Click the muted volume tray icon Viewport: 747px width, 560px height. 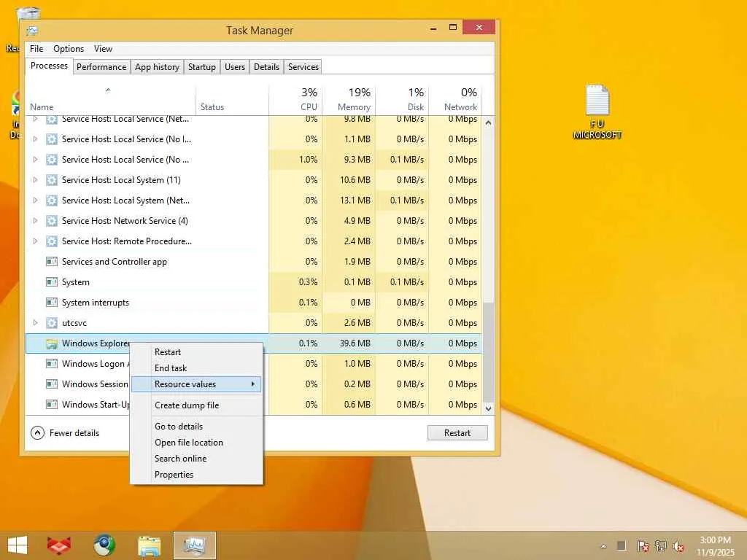pos(678,545)
